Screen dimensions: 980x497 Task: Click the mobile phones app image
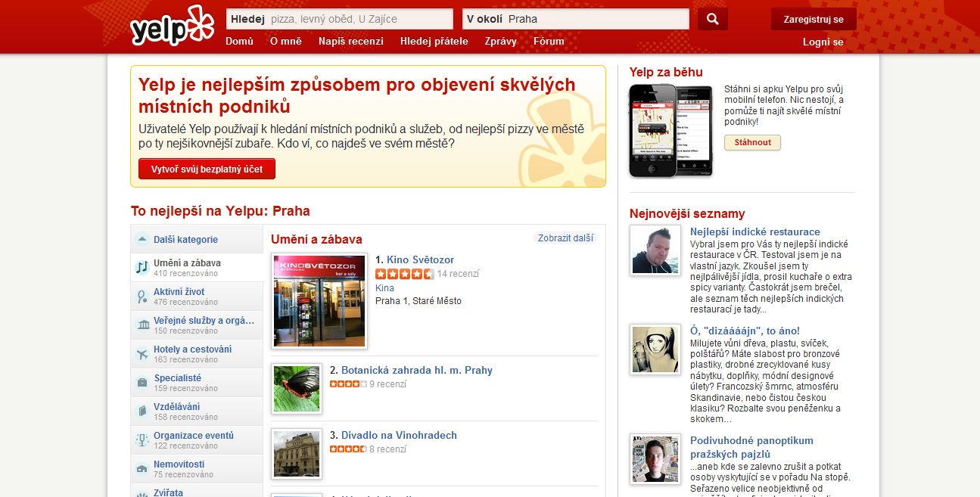(x=672, y=130)
